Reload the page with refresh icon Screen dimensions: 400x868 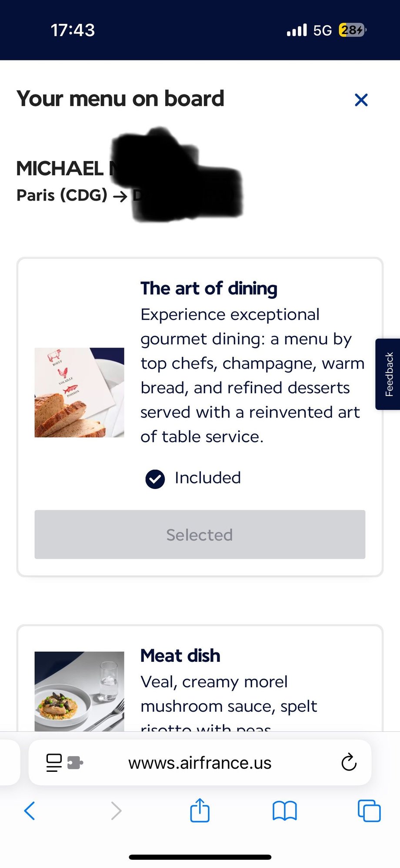pyautogui.click(x=349, y=762)
